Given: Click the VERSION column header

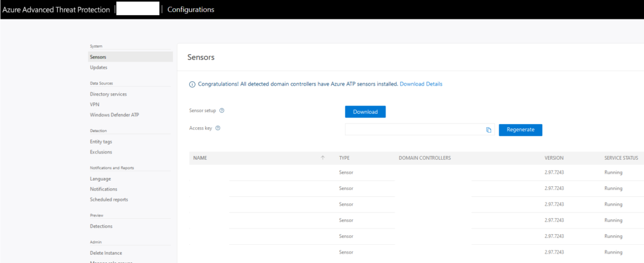Looking at the screenshot, I should point(554,158).
